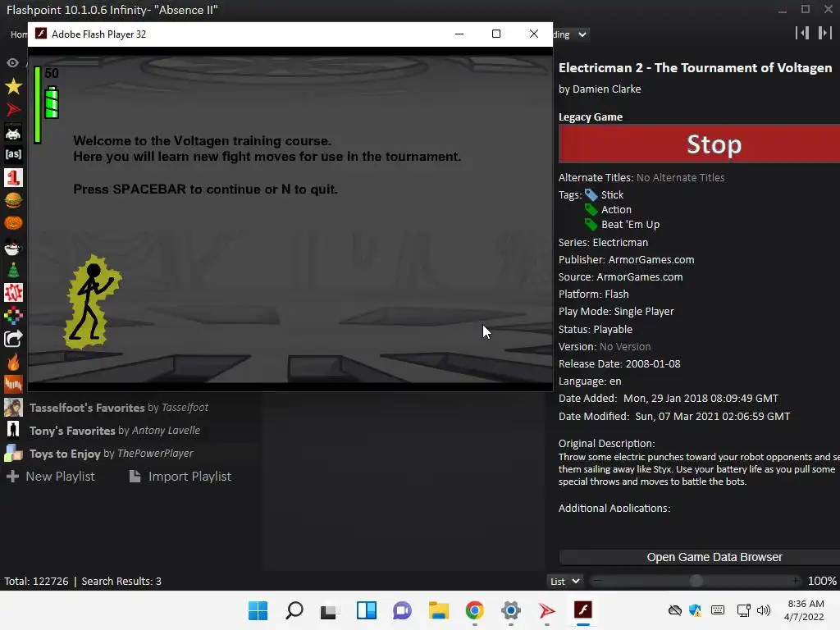Select the red gear N playlist icon
Screen dimensions: 840x630
tap(13, 293)
